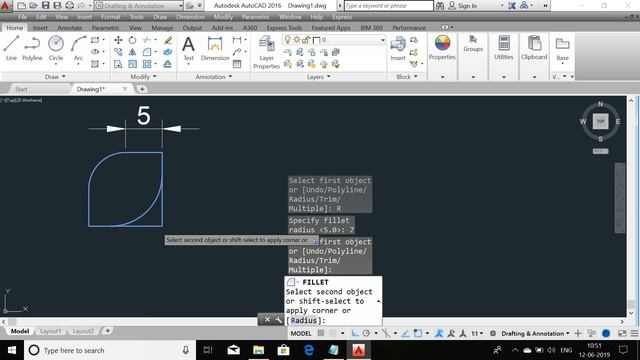Open the Dimension menu
The width and height of the screenshot is (640, 360).
click(190, 17)
